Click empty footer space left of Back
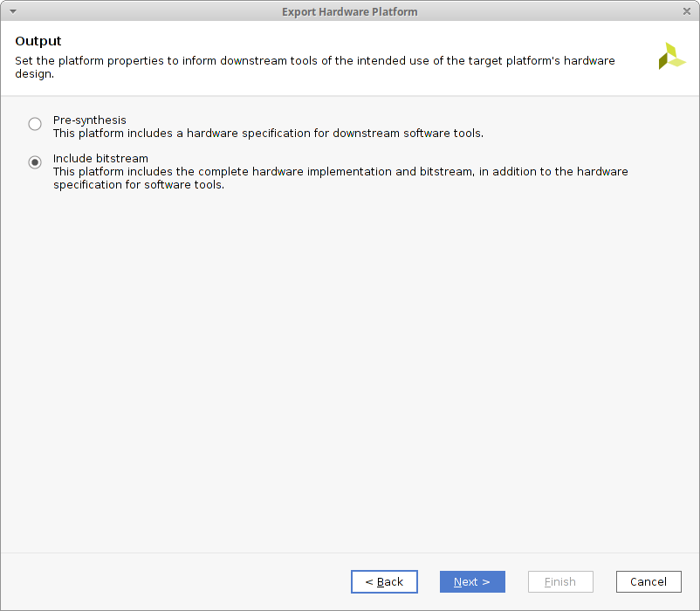This screenshot has height=611, width=700. (175, 582)
